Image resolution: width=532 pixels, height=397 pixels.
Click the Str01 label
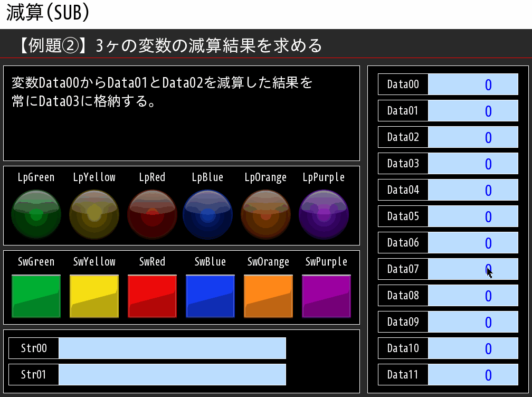coord(34,375)
